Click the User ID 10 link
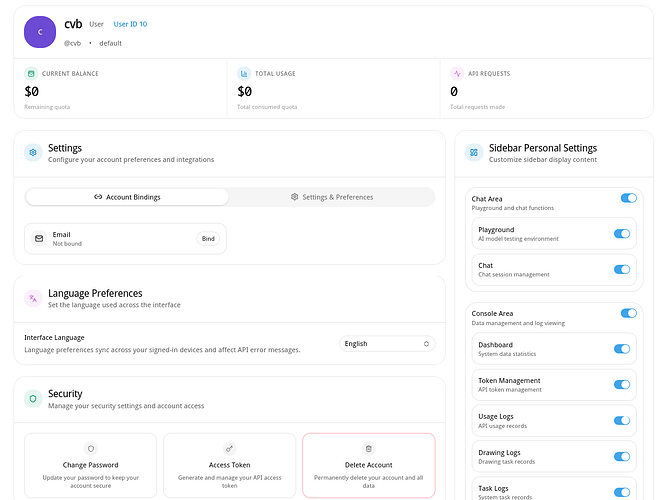The image size is (658, 500). [x=131, y=24]
